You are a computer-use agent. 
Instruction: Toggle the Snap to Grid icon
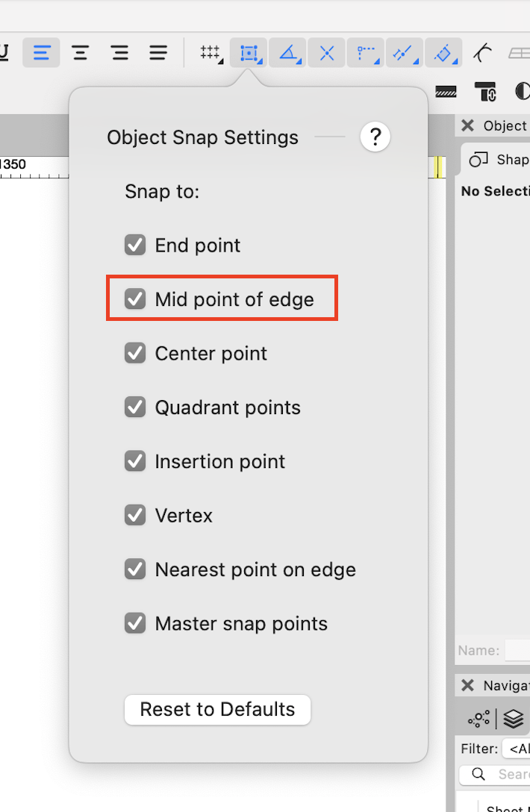(x=211, y=53)
